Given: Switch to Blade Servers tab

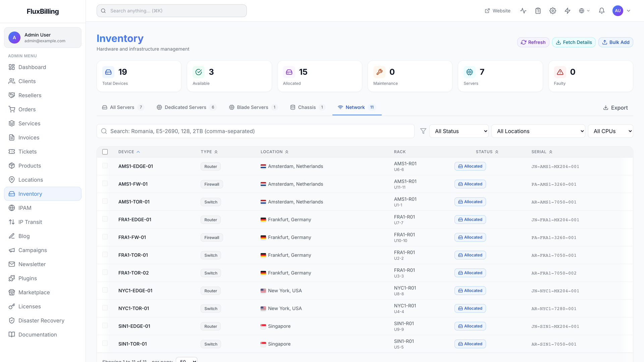Looking at the screenshot, I should [253, 107].
